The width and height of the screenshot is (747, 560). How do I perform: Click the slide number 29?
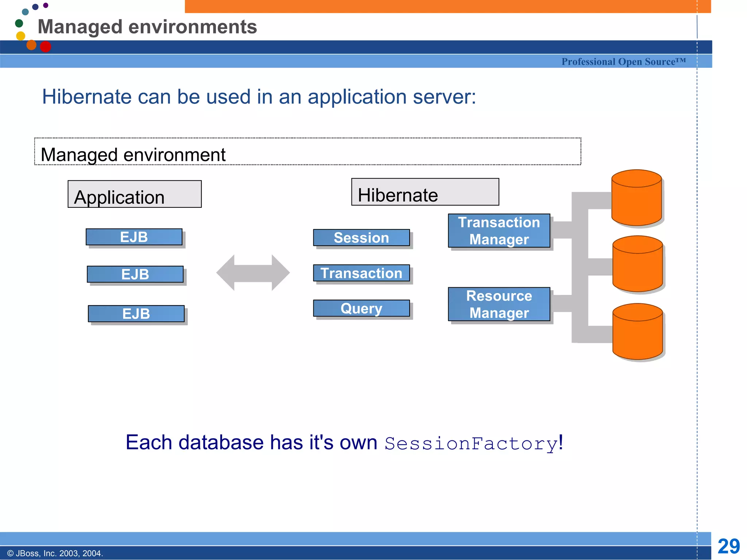(x=728, y=546)
